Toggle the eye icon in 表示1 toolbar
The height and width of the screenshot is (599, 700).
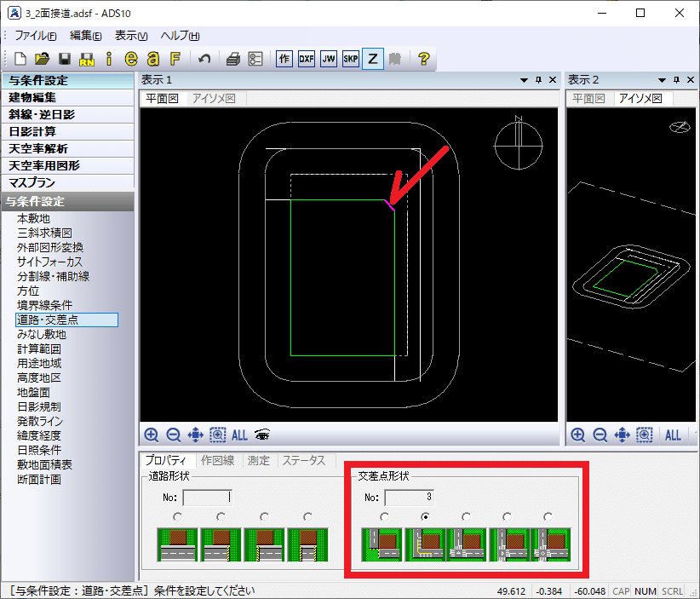262,435
